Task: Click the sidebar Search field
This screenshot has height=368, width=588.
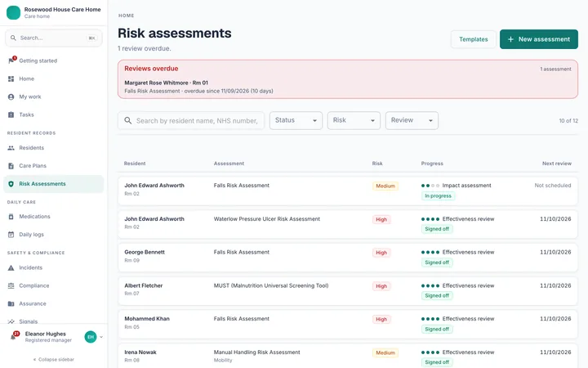Action: (54, 38)
